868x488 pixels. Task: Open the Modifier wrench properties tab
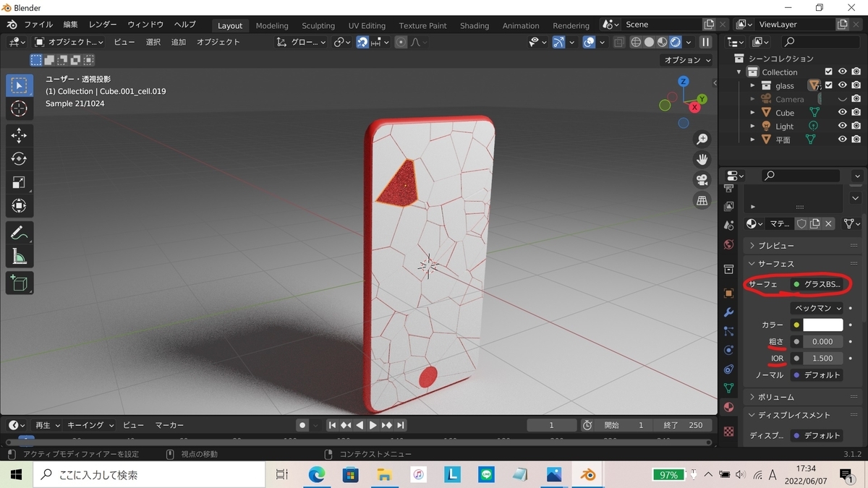point(728,312)
